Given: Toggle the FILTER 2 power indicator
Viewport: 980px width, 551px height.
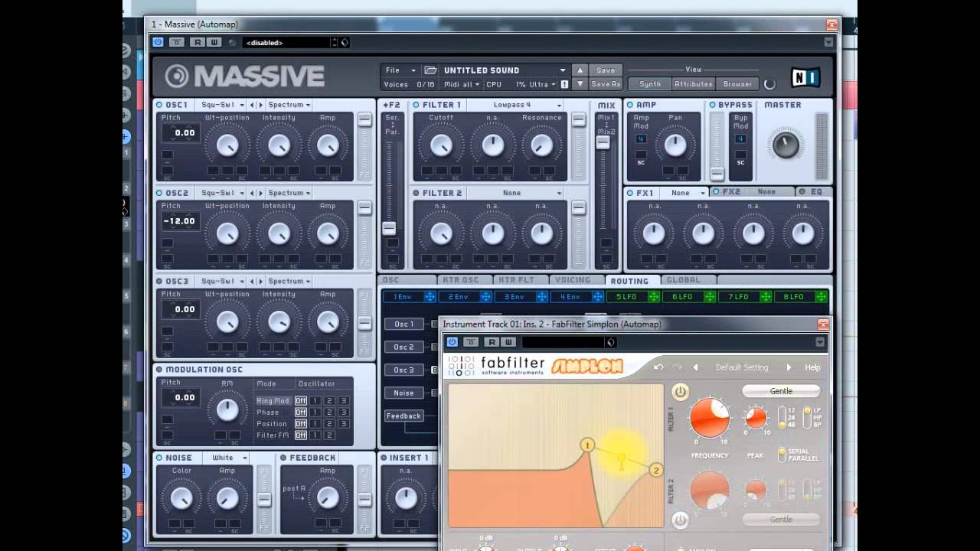Looking at the screenshot, I should click(x=416, y=193).
